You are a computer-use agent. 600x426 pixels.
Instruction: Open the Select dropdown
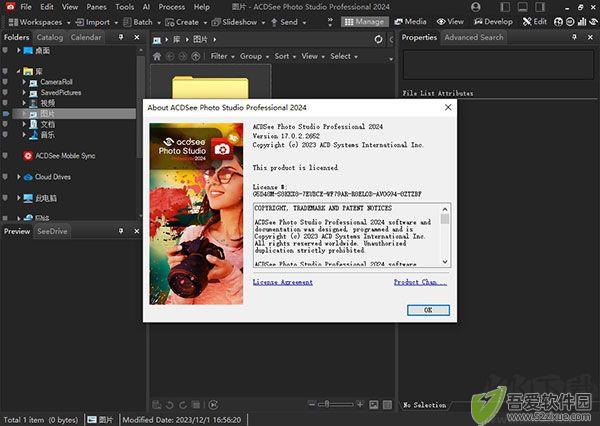tap(344, 56)
